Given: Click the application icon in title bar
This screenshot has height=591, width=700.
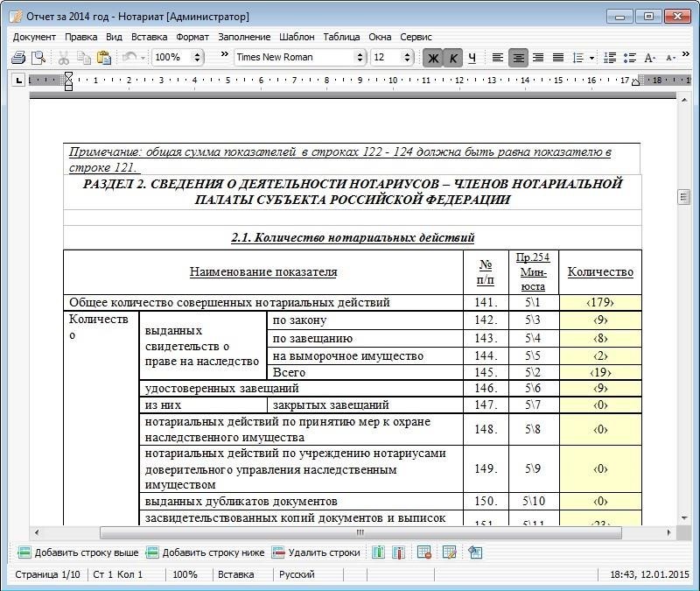Looking at the screenshot, I should coord(16,17).
